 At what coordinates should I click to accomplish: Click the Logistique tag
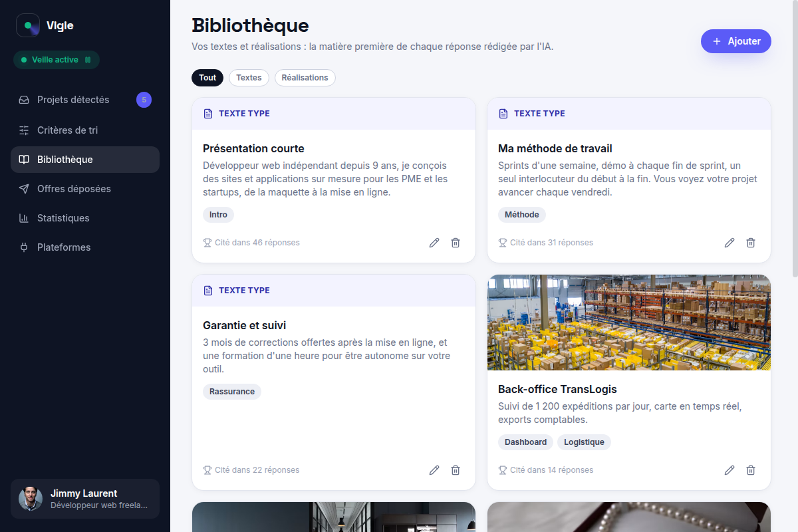tap(584, 442)
